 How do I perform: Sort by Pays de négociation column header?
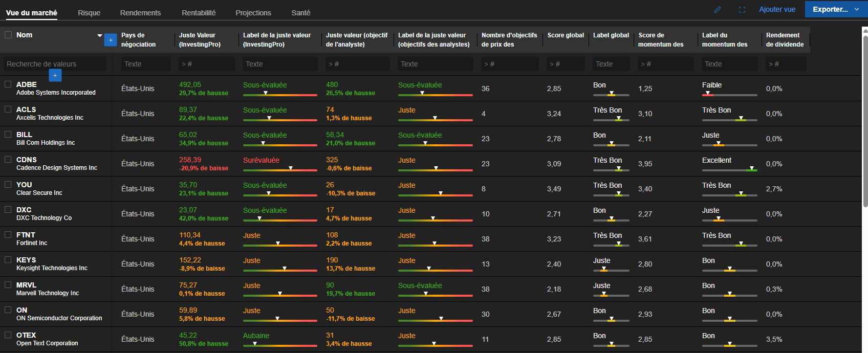pyautogui.click(x=138, y=40)
